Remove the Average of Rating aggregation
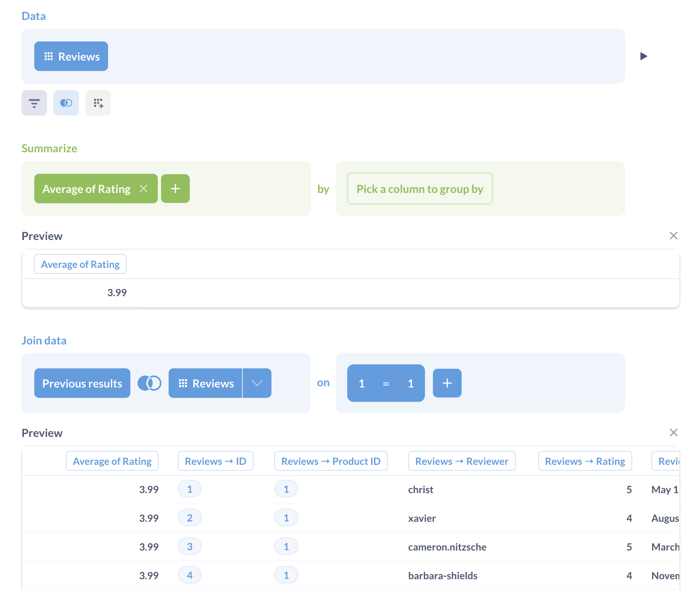This screenshot has width=700, height=590. coord(144,189)
